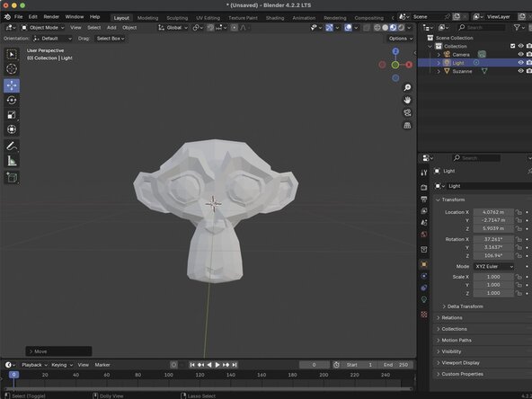The width and height of the screenshot is (532, 399).
Task: Select the Move tool
Action: 12,85
